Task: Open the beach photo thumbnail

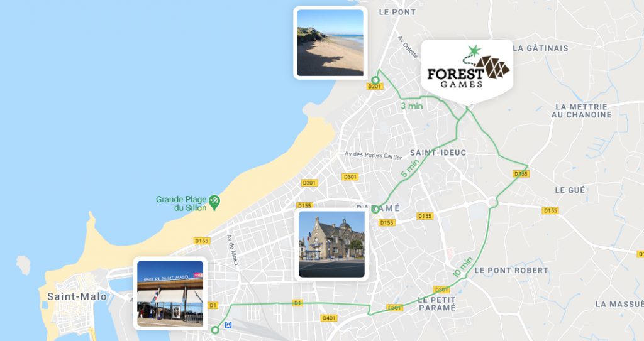Action: pos(330,43)
